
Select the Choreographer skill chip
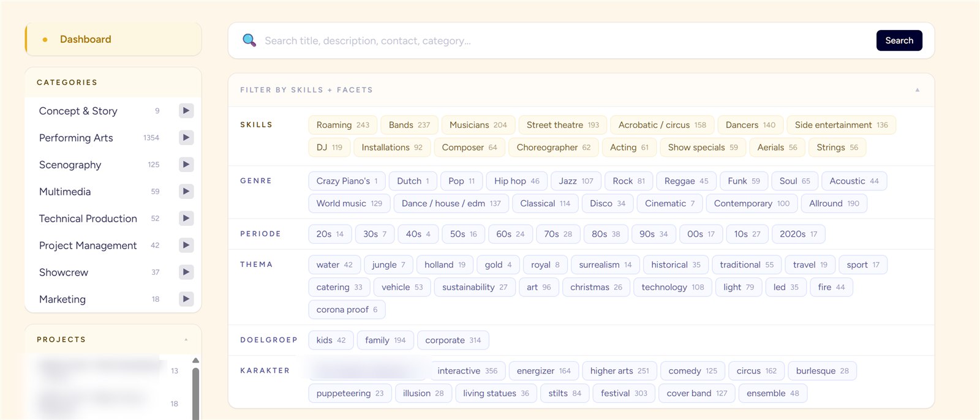554,148
